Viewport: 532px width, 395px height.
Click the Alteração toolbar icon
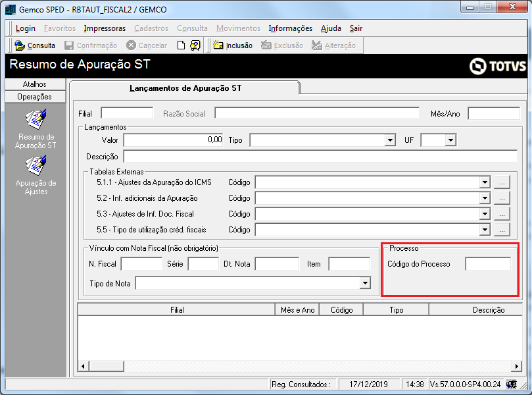point(316,45)
